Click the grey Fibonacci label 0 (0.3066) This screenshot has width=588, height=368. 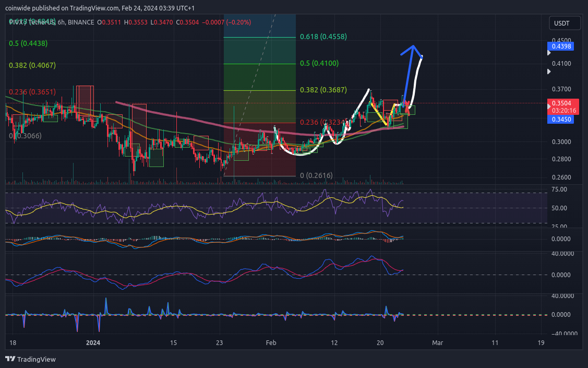pos(25,136)
